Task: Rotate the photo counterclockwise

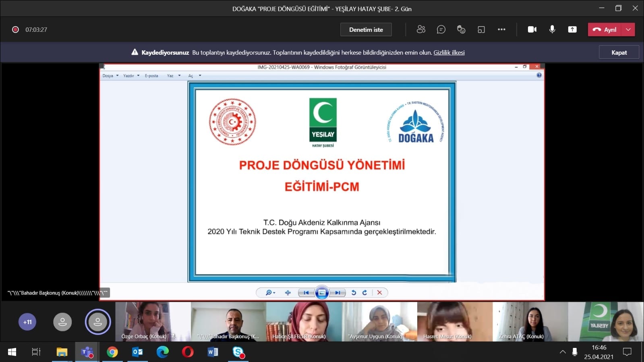Action: pyautogui.click(x=354, y=293)
